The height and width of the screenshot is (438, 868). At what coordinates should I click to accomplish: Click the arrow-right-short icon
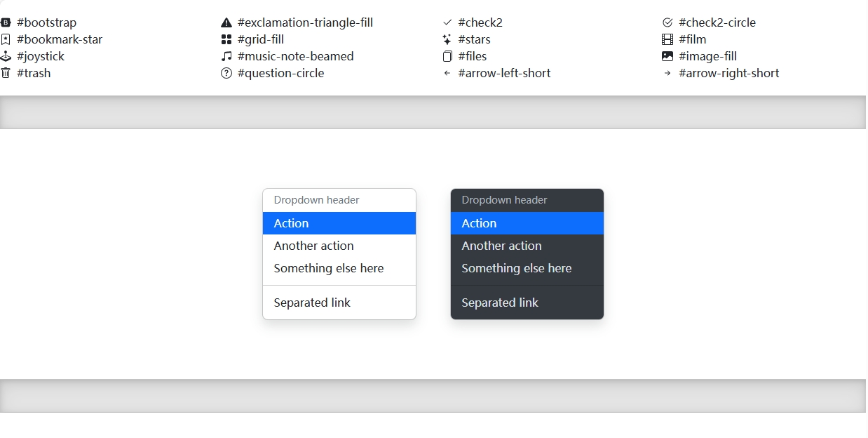click(667, 73)
